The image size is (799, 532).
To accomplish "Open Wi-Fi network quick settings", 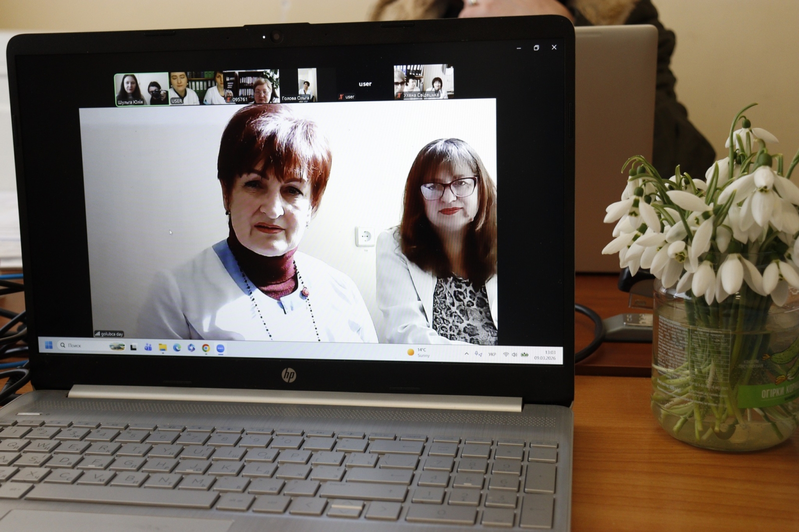I will point(505,354).
